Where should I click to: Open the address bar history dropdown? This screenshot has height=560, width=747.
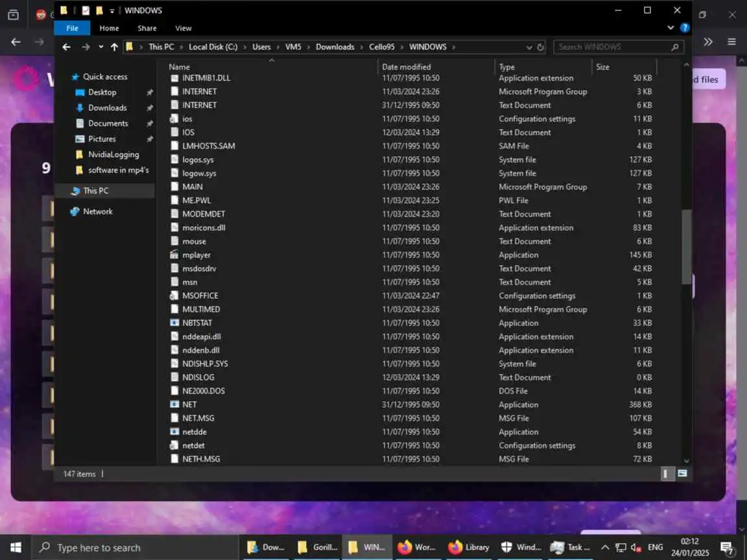tap(529, 47)
